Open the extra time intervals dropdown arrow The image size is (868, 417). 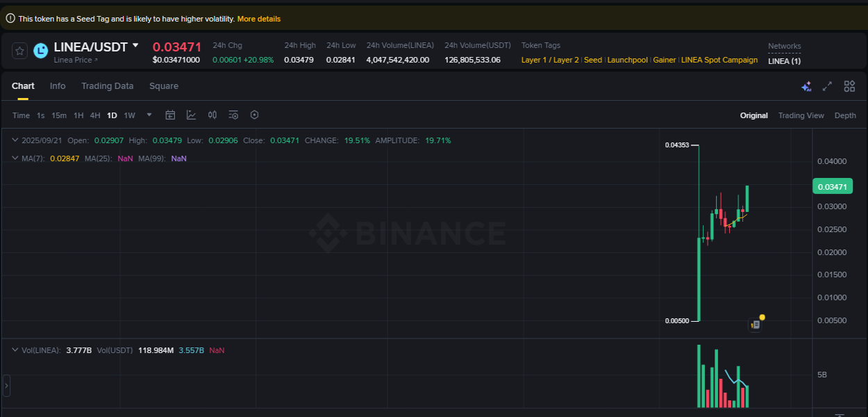click(x=148, y=115)
